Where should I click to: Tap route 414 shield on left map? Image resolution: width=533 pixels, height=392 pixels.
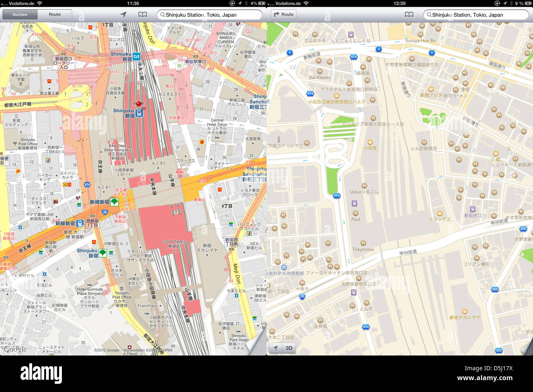click(87, 185)
